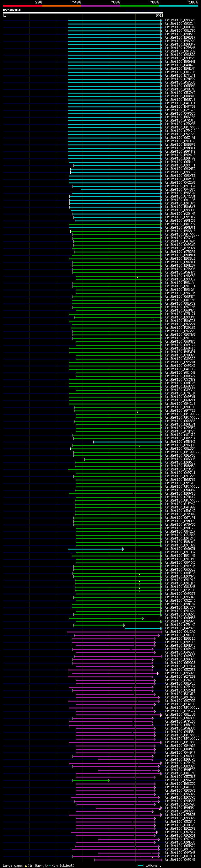The width and height of the screenshot is (201, 868).
Task: Open hit UniRef100_Q8L790
Action: 180,31
